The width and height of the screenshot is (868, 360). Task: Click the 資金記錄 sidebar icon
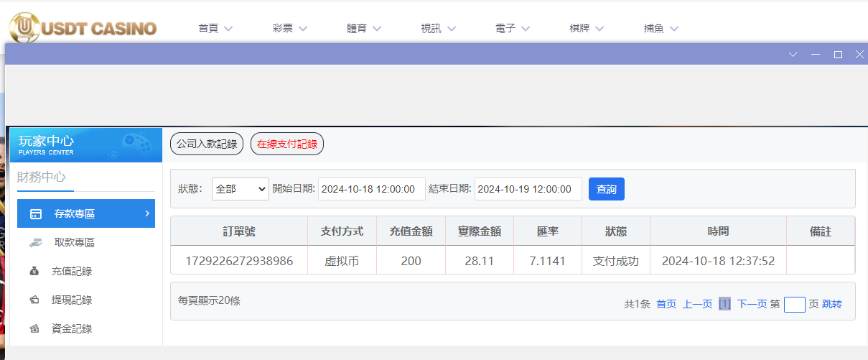coord(34,329)
